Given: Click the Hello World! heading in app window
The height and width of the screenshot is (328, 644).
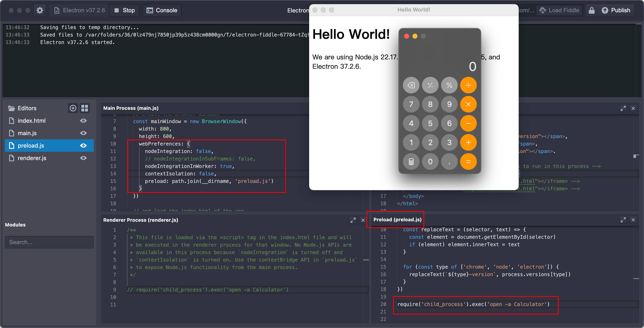Looking at the screenshot, I should pyautogui.click(x=351, y=34).
